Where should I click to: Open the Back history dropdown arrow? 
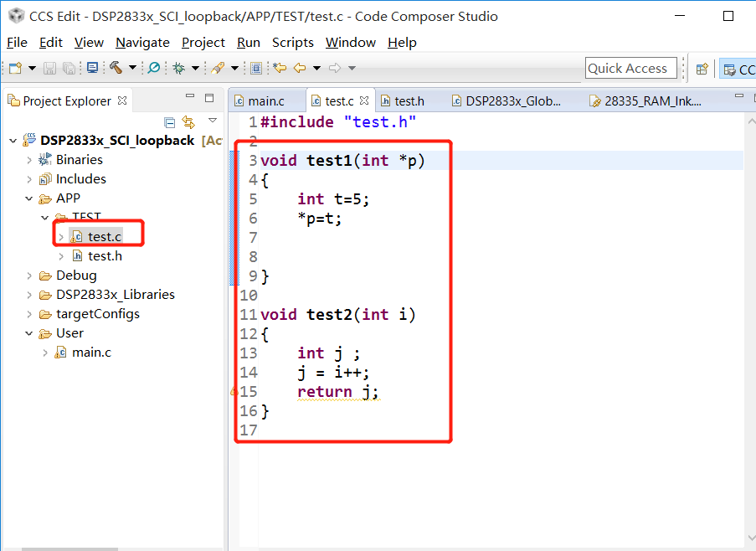pos(316,68)
